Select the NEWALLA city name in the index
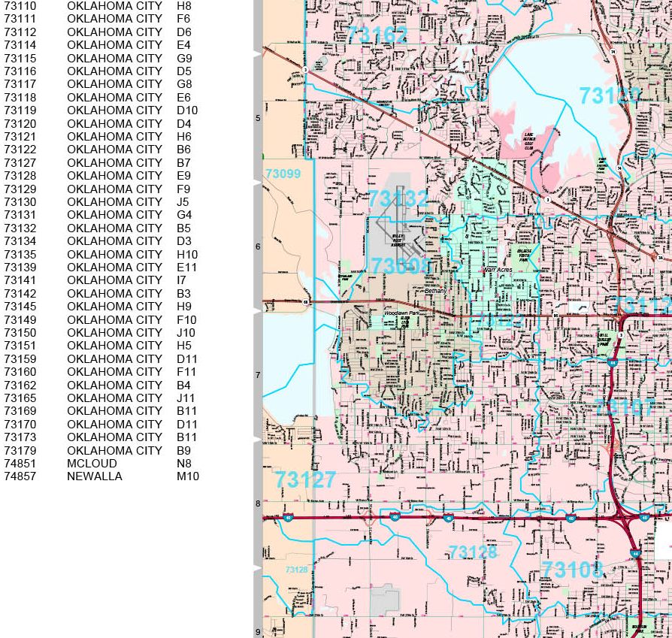The height and width of the screenshot is (638, 672). [x=95, y=476]
